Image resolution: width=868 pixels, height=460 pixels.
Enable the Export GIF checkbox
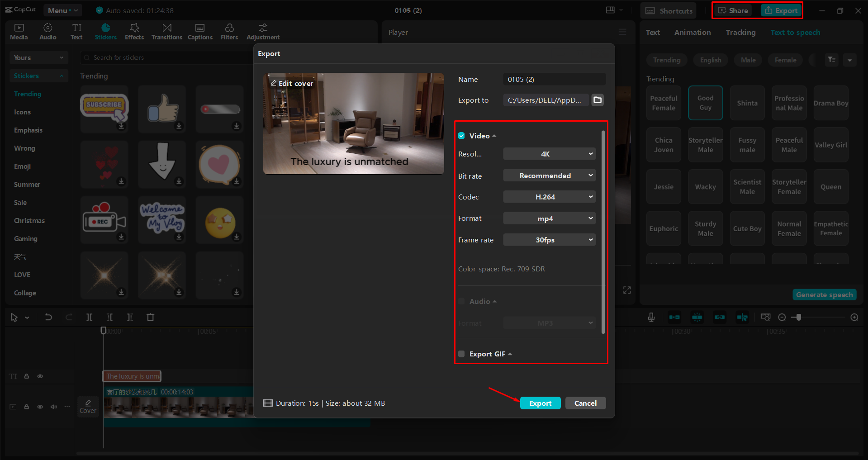[461, 354]
